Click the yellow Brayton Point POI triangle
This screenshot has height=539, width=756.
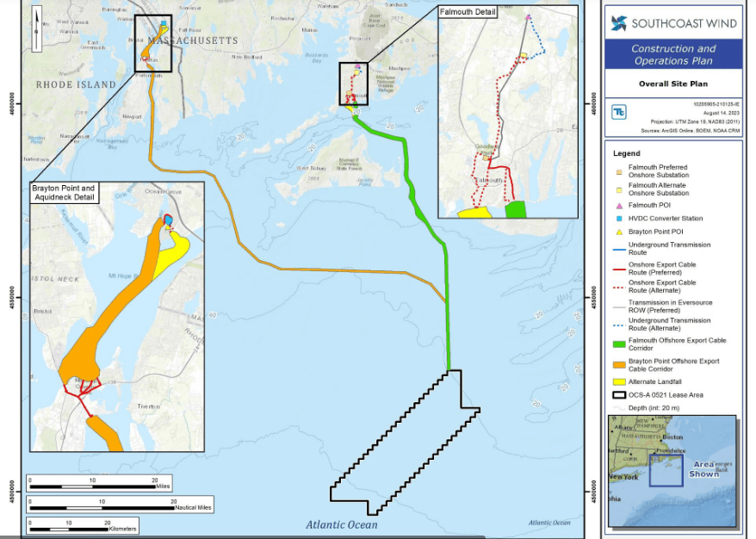tap(618, 232)
